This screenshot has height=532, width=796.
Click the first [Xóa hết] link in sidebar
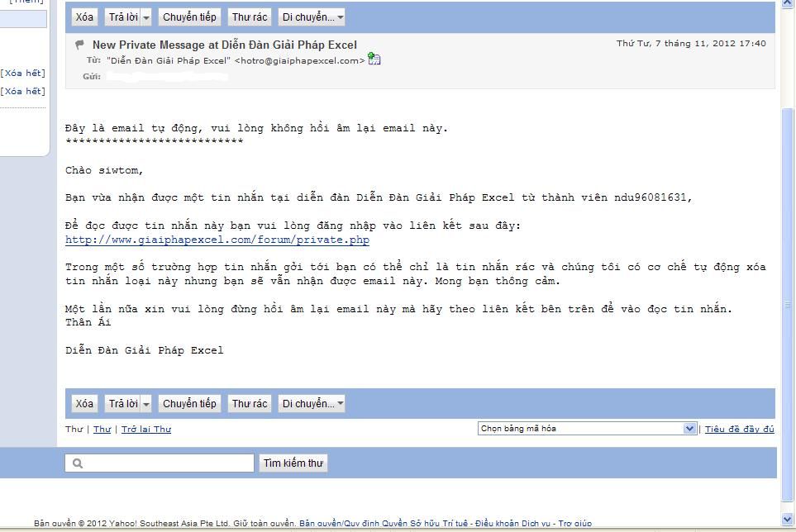coord(23,73)
